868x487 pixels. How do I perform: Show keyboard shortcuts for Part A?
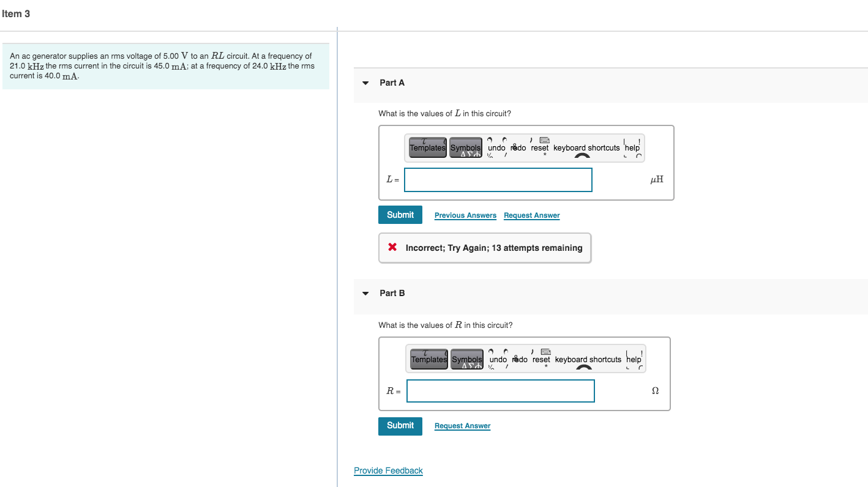coord(586,147)
